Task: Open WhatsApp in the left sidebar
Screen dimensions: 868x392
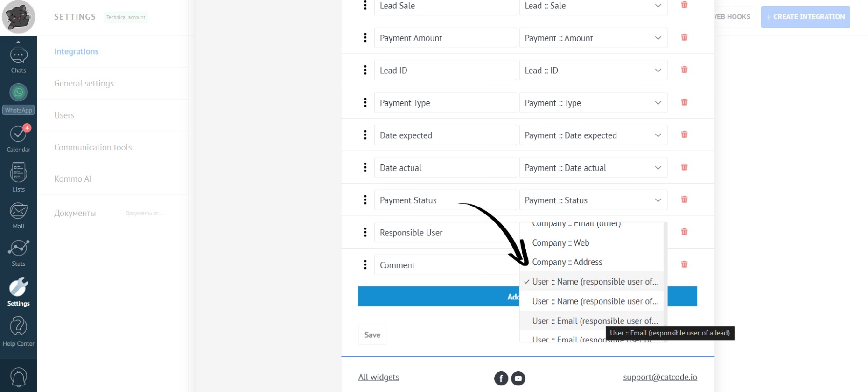Action: 19,98
